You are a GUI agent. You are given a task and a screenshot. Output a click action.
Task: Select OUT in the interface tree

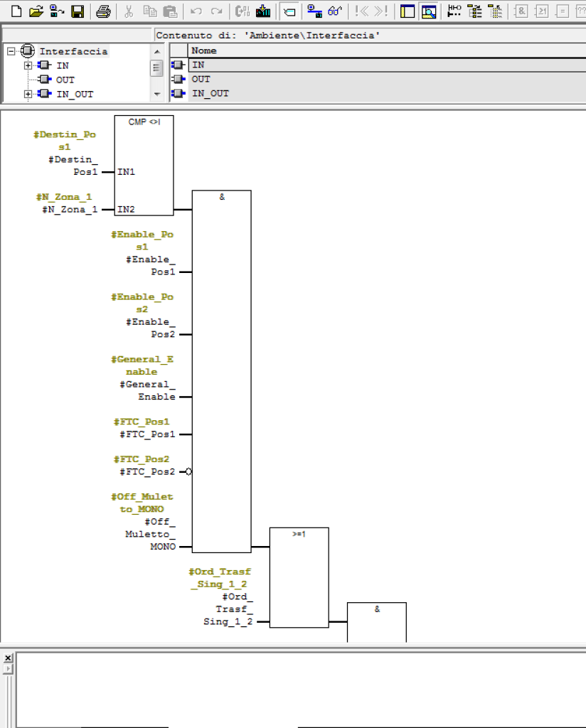pyautogui.click(x=65, y=80)
